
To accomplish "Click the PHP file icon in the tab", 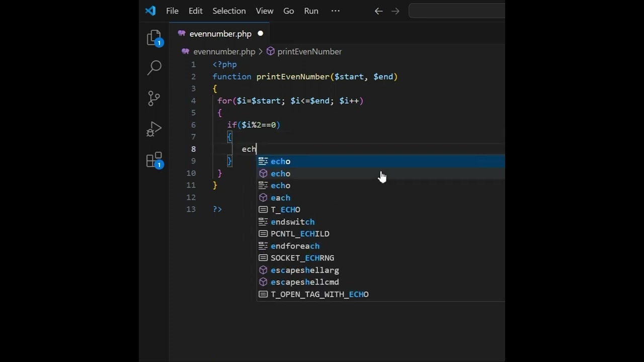I will pos(182,34).
